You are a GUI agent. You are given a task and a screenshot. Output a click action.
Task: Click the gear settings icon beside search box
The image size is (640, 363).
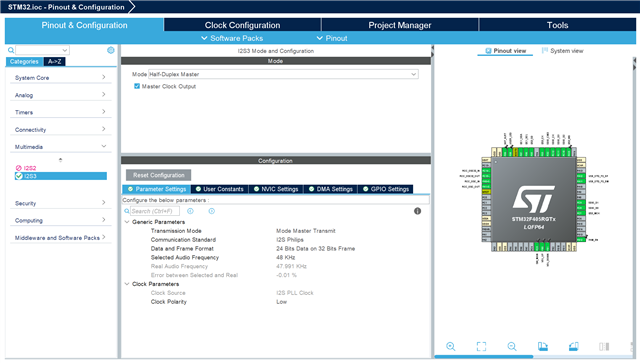pyautogui.click(x=111, y=50)
